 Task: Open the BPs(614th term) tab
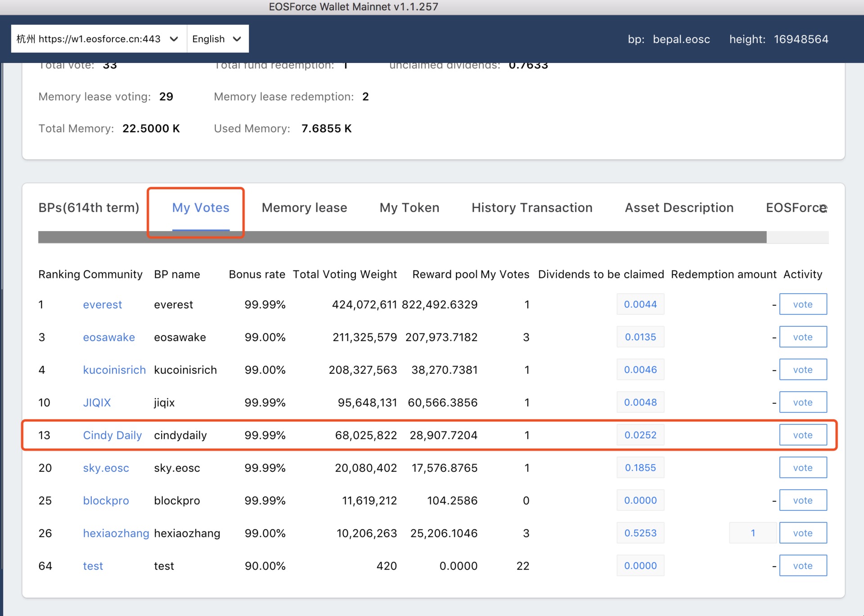click(x=89, y=208)
